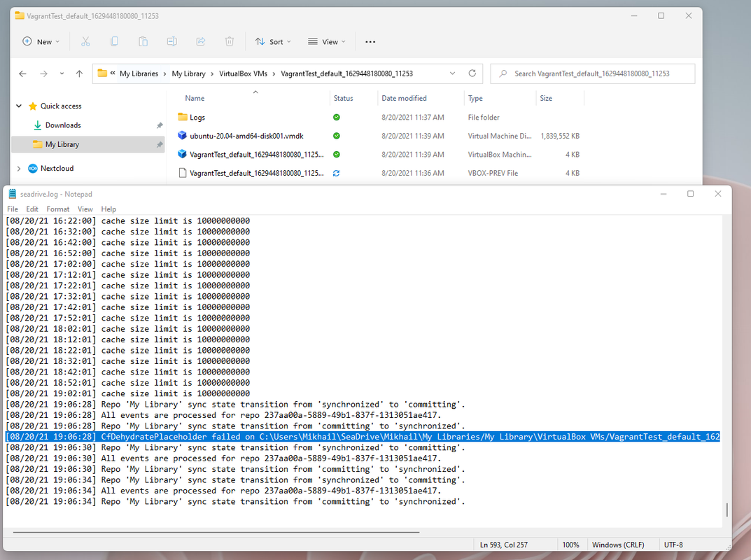Click UTF-8 encoding in status bar

[x=673, y=545]
